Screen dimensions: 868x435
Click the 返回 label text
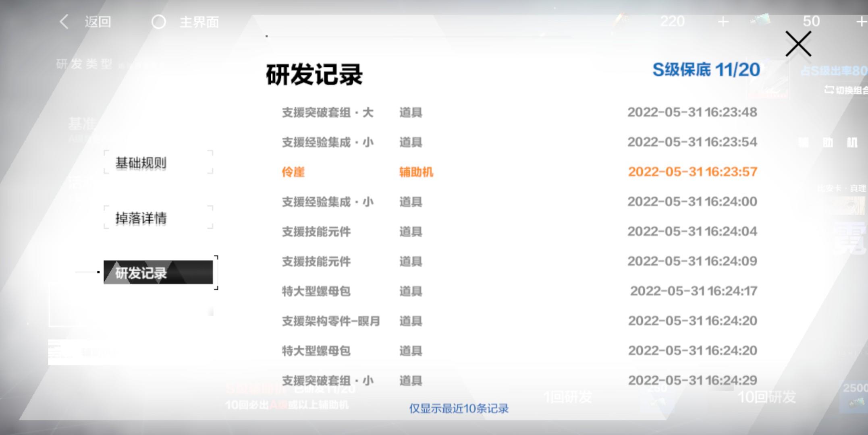click(x=98, y=22)
